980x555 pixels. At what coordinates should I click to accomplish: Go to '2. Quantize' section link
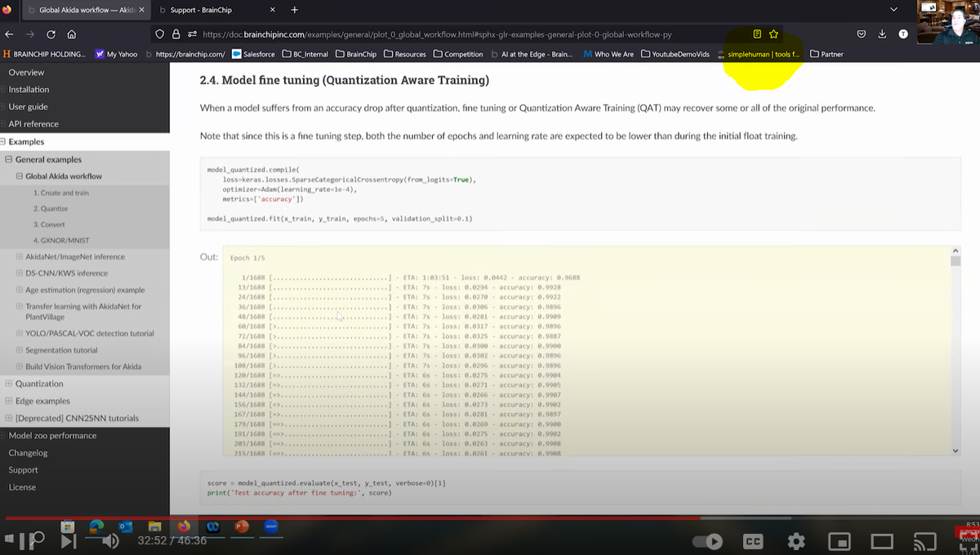(x=50, y=209)
